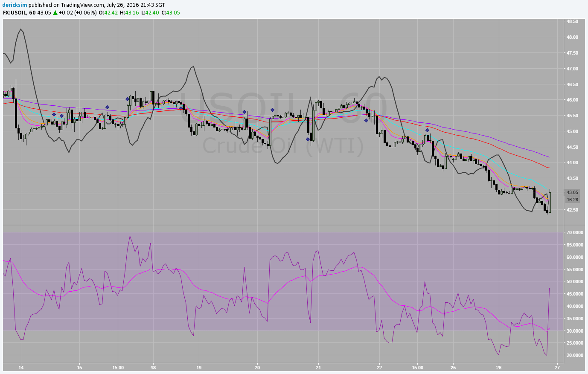Screen dimensions: 588x374
Task: Click the 70.0000 RSI axis label
Action: tap(575, 232)
